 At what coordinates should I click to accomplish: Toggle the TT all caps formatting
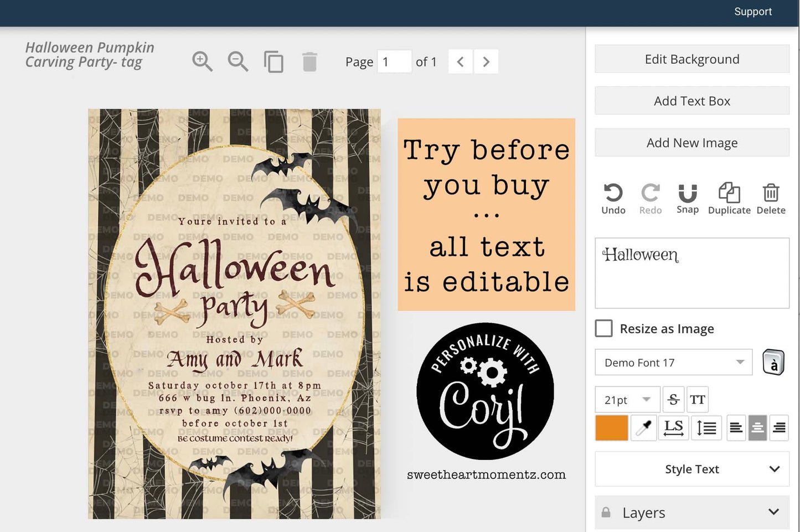click(x=698, y=399)
